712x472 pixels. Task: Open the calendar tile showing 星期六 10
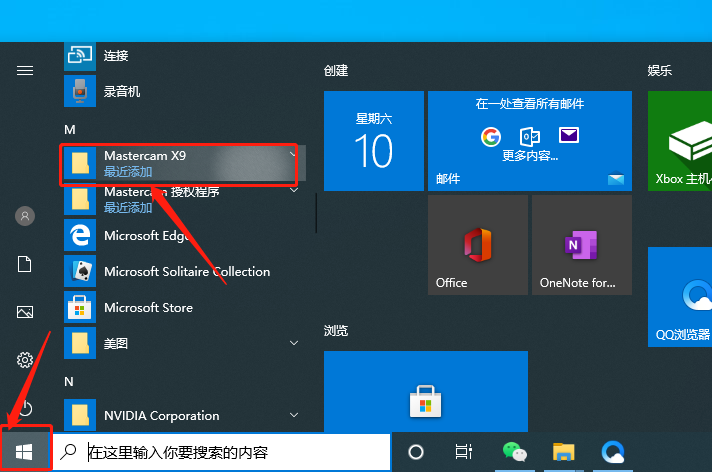(374, 141)
